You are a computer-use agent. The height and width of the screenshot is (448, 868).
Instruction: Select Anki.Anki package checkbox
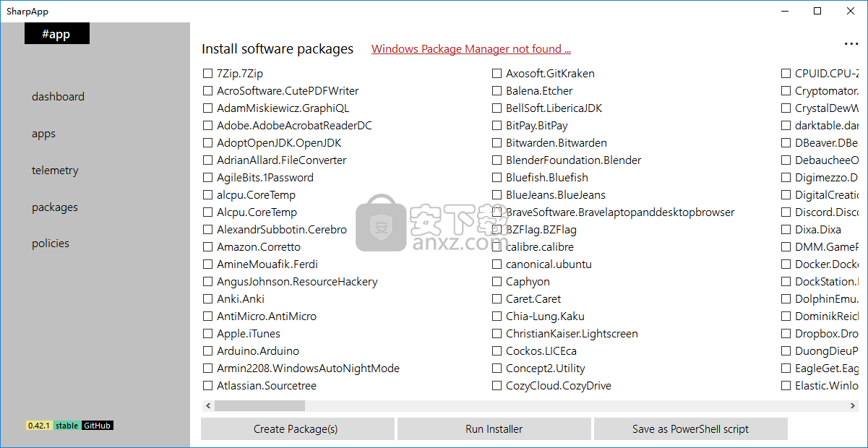[x=208, y=299]
